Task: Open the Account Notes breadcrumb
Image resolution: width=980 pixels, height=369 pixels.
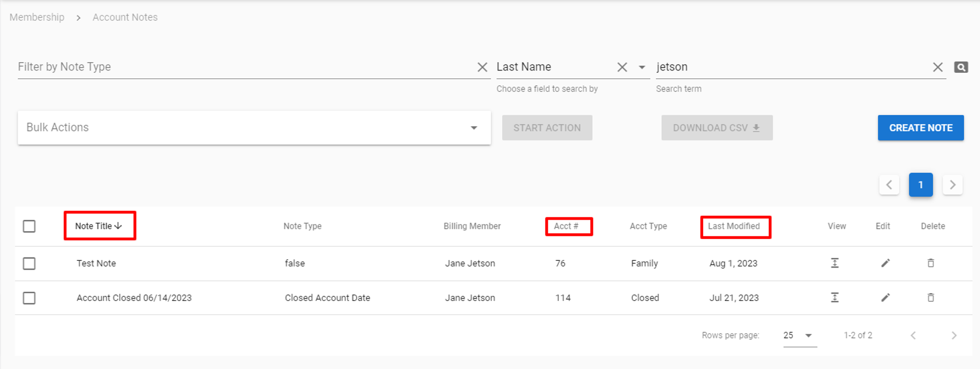Action: click(x=125, y=17)
